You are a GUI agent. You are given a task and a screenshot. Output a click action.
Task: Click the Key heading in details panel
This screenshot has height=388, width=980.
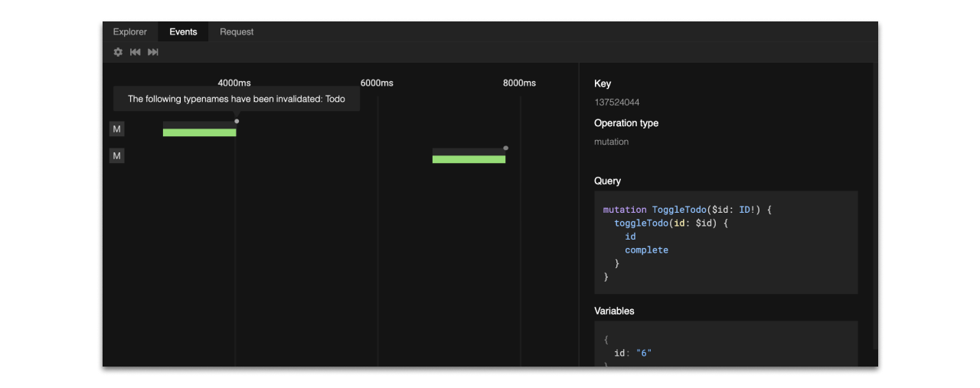(603, 83)
